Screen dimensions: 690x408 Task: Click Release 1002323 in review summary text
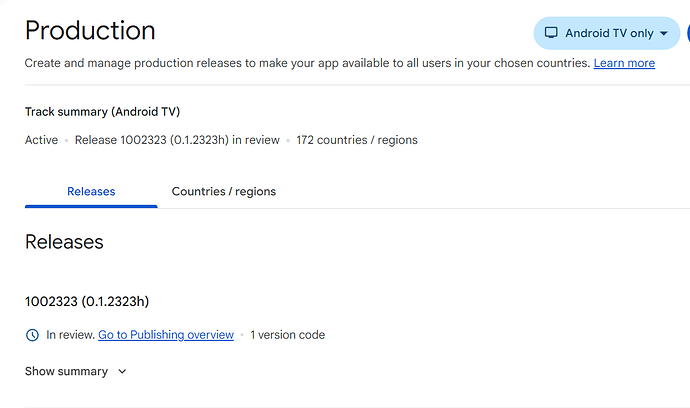(x=177, y=140)
